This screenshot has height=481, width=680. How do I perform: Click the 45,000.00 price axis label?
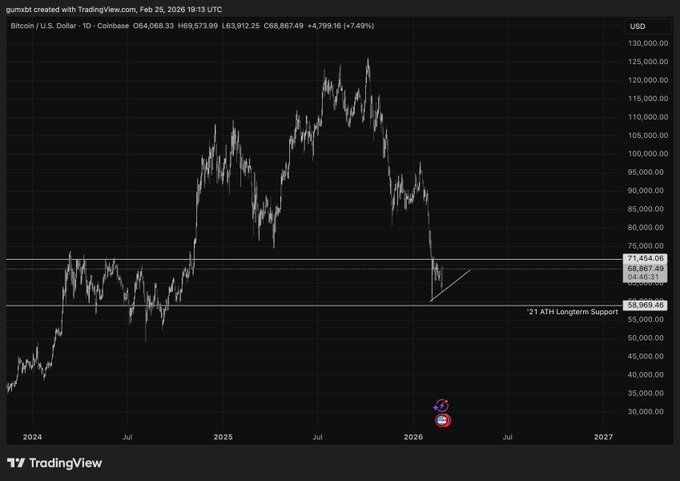646,357
